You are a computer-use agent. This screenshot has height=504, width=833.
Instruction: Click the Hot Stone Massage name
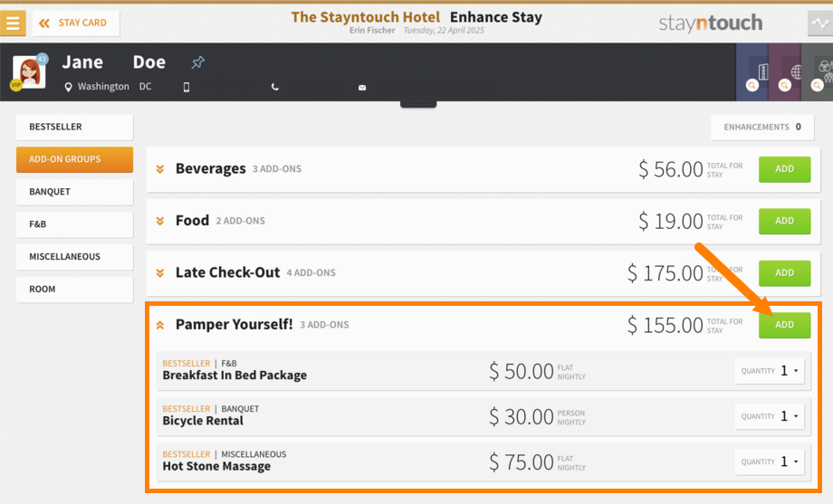[x=216, y=466]
